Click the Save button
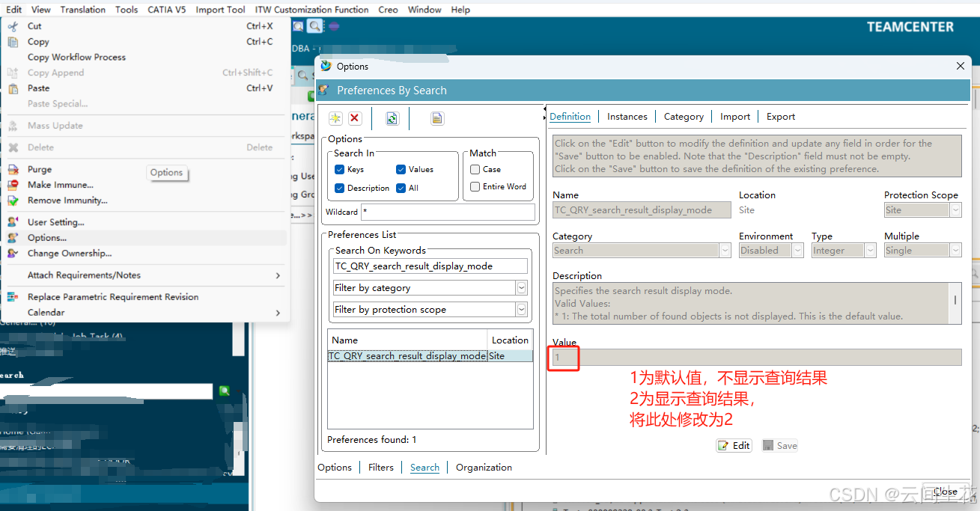 [x=780, y=445]
